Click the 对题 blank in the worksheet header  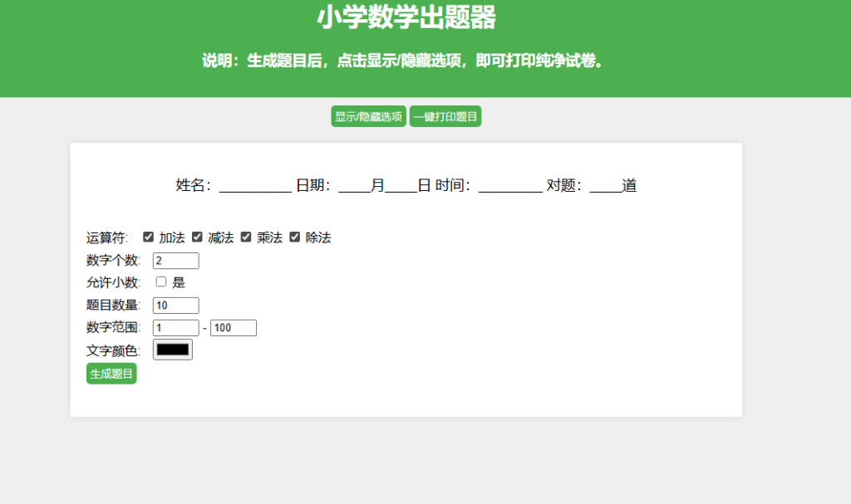coord(605,186)
